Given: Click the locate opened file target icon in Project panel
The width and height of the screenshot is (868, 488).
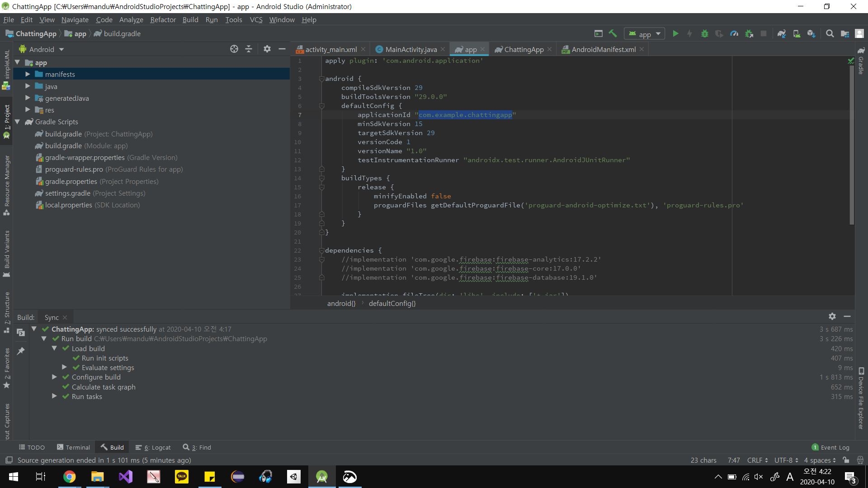Looking at the screenshot, I should click(234, 49).
